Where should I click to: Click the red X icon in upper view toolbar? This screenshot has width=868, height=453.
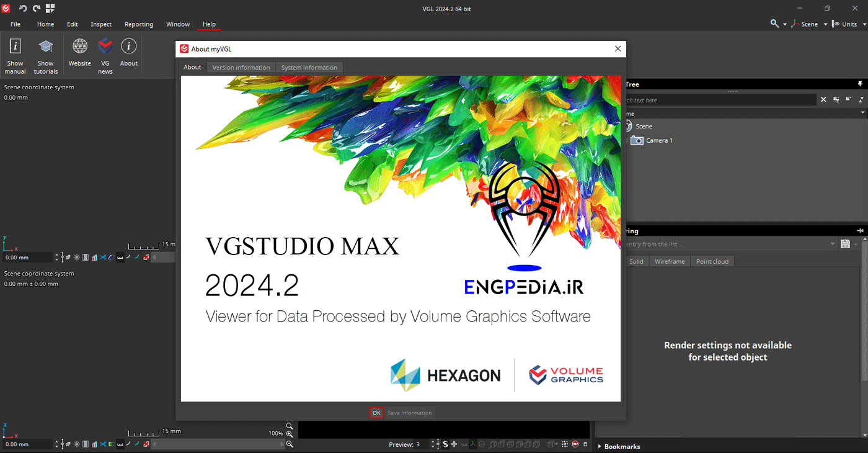pos(146,257)
